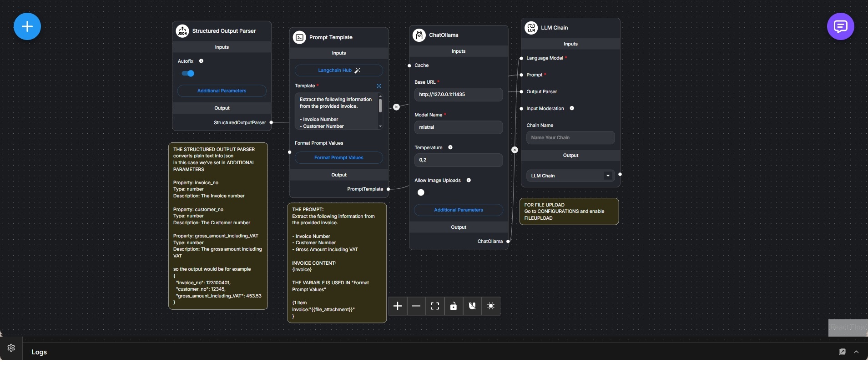The image size is (868, 383).
Task: Open the purple chat message button
Action: pos(840,26)
